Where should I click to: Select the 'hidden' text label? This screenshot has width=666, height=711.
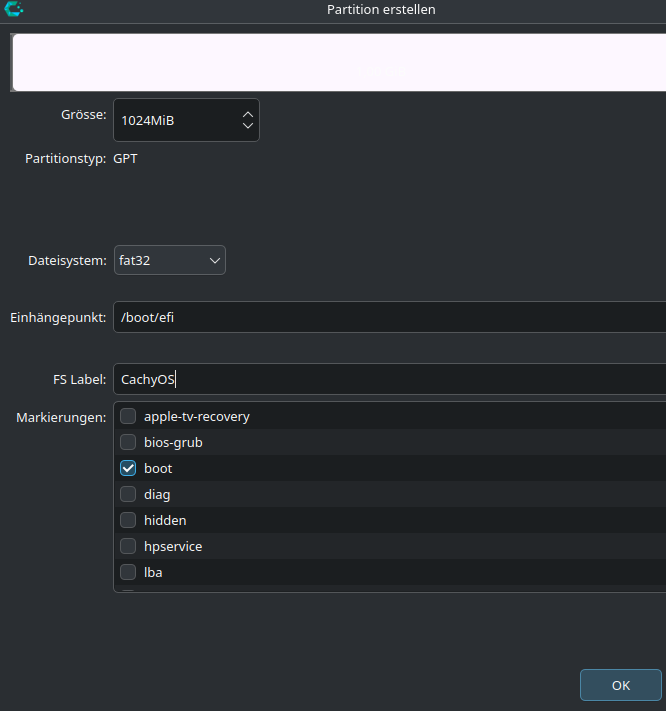165,521
